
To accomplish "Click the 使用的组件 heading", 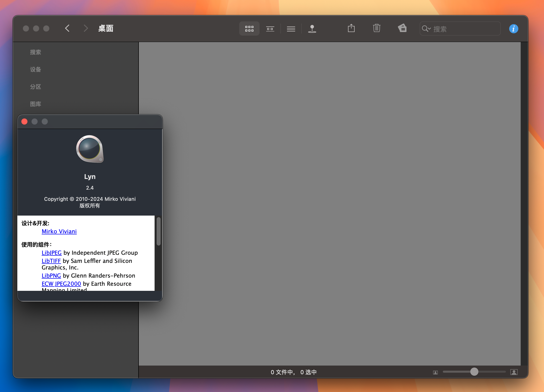I will point(37,245).
